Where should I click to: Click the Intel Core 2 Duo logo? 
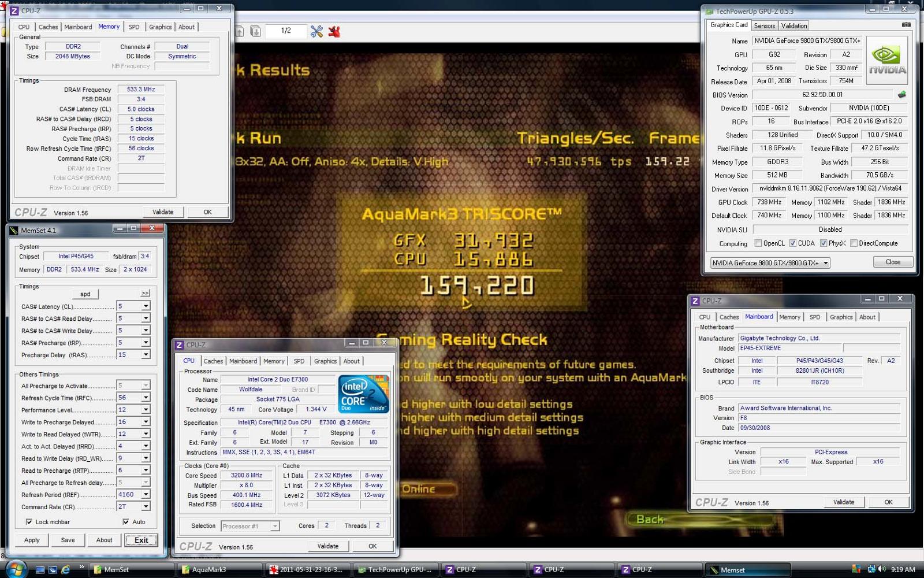364,394
